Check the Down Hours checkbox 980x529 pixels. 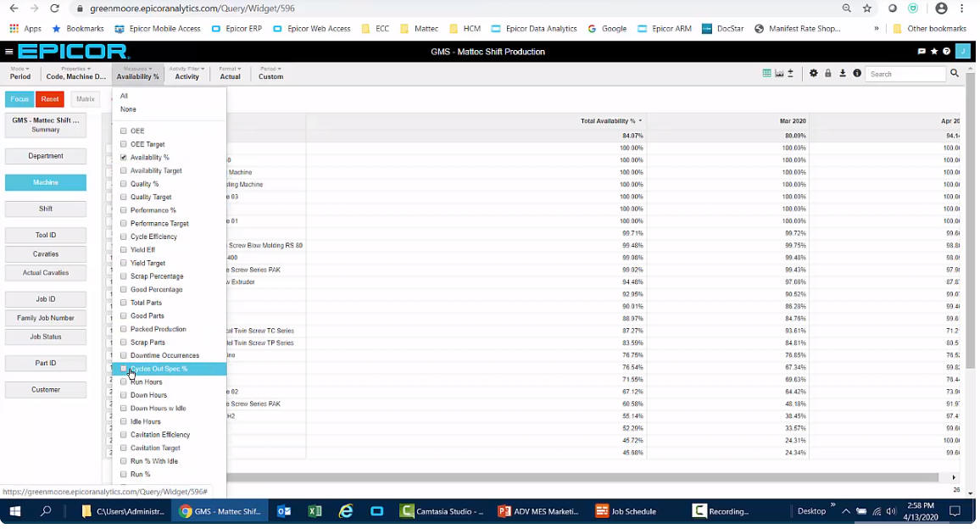pos(123,394)
